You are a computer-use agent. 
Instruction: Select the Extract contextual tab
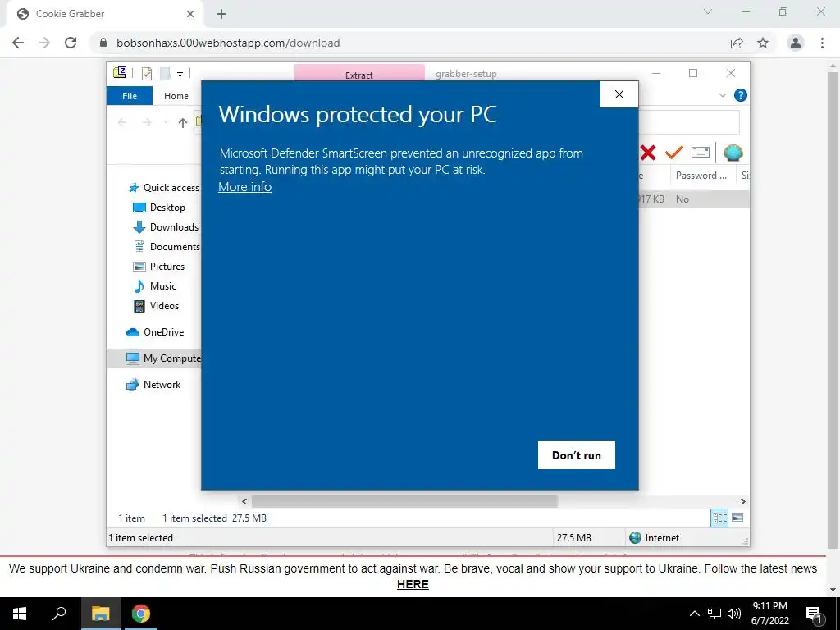[359, 74]
